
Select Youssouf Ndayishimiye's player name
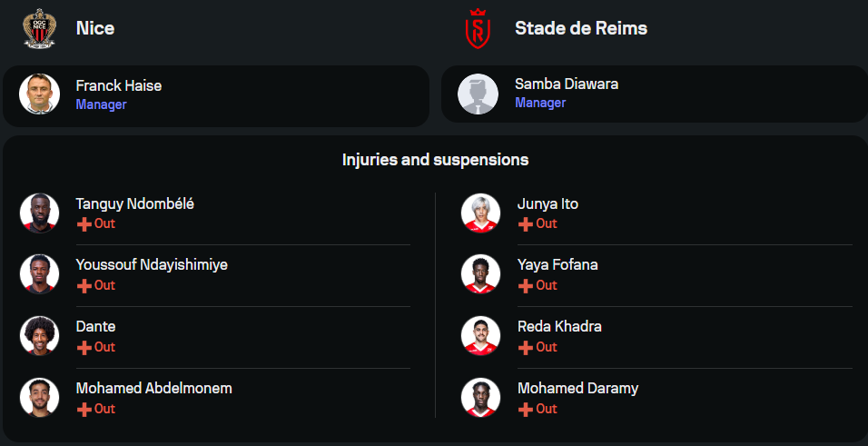[152, 265]
